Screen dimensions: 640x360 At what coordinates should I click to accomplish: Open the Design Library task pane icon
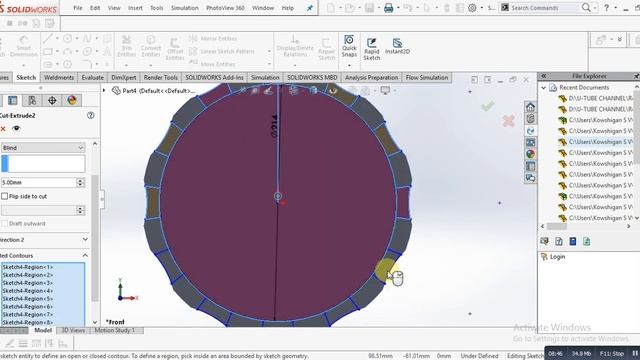coord(530,119)
